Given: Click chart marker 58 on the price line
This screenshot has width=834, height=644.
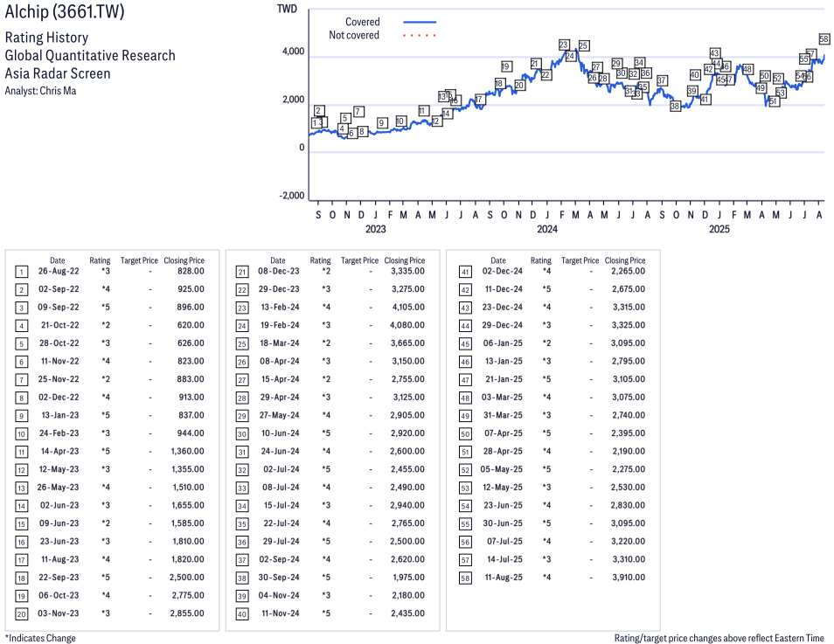Looking at the screenshot, I should click(x=824, y=38).
